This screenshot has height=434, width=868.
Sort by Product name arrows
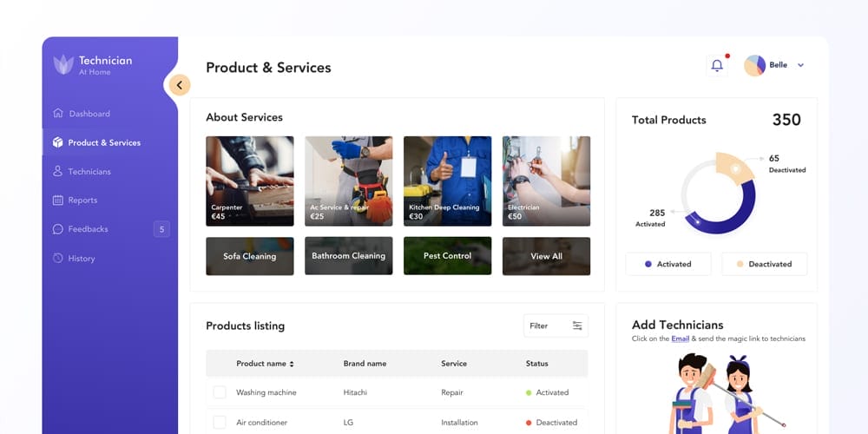tap(292, 364)
